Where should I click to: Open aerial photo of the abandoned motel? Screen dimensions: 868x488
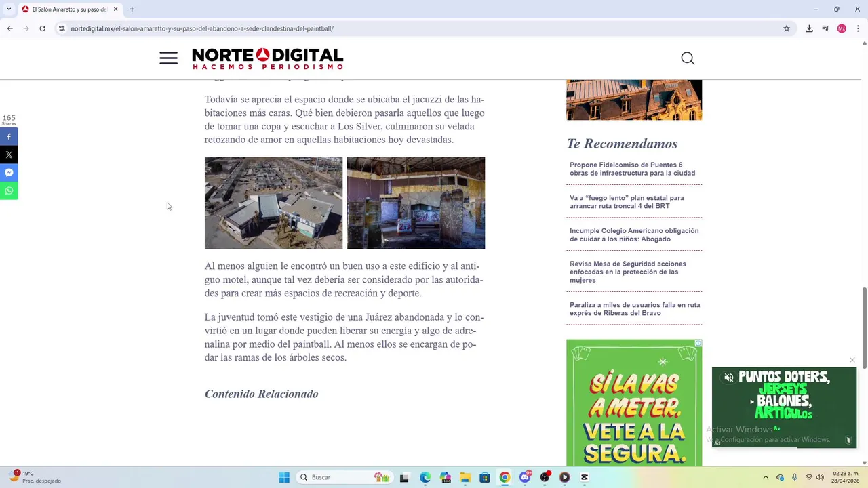(273, 203)
